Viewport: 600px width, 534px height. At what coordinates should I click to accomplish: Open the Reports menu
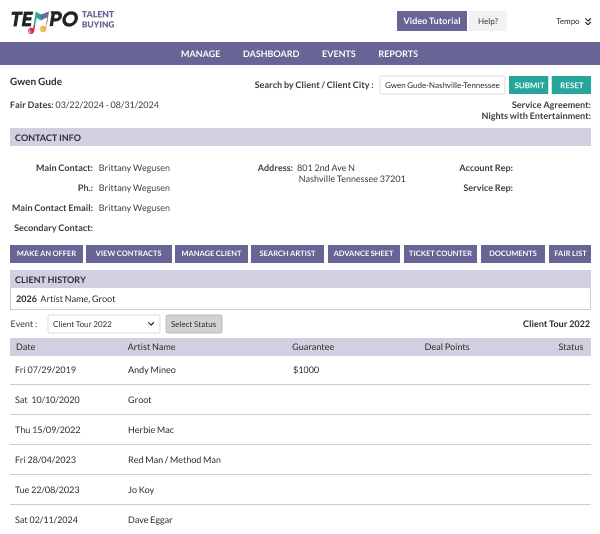coord(398,54)
